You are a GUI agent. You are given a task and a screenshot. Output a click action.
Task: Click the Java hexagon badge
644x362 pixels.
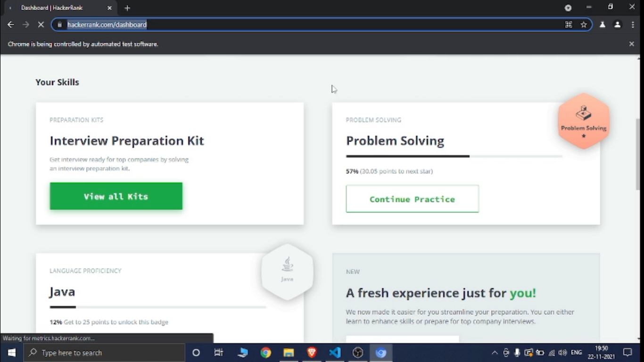coord(287,271)
